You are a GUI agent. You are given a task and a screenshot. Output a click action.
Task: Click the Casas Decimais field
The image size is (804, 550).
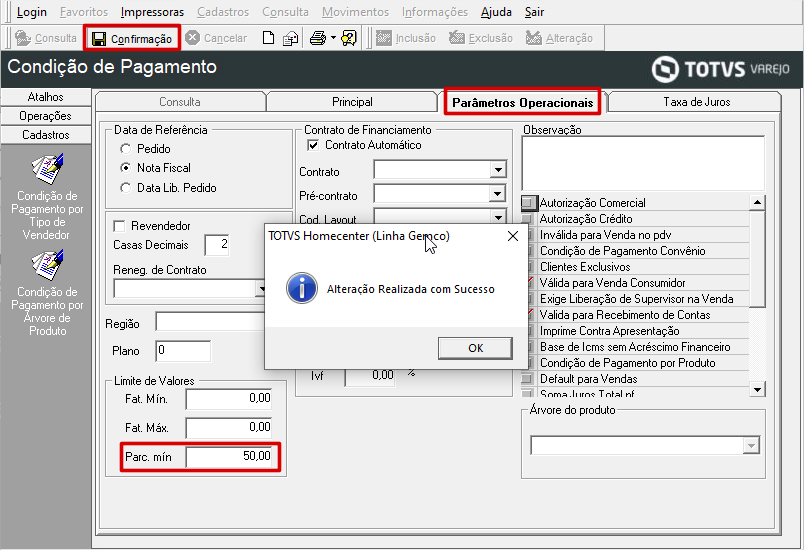click(x=217, y=245)
